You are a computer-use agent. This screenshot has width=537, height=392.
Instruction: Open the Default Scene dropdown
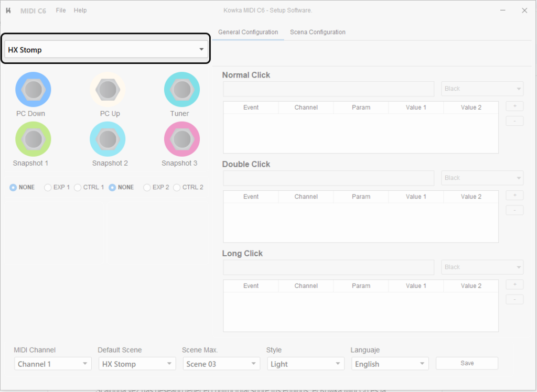(x=137, y=364)
